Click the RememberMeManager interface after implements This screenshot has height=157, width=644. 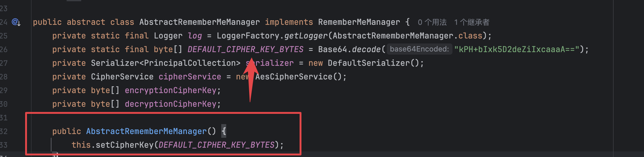359,22
